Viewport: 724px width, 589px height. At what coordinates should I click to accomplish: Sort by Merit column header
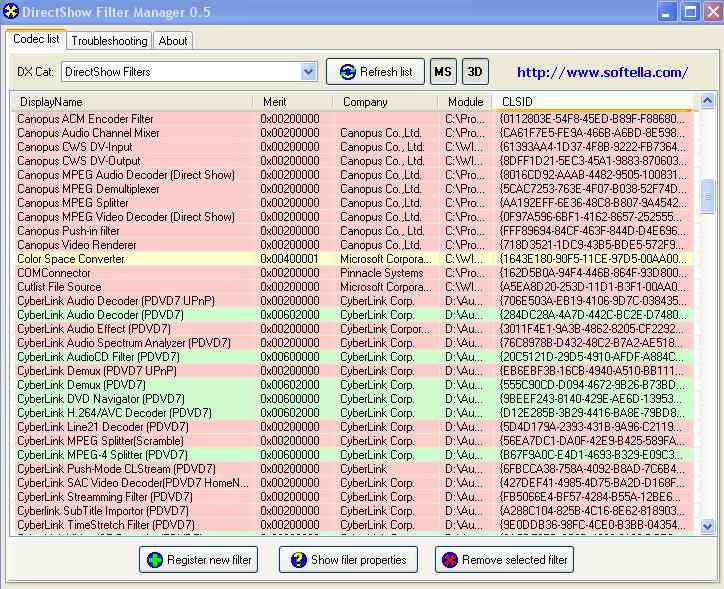coord(293,102)
